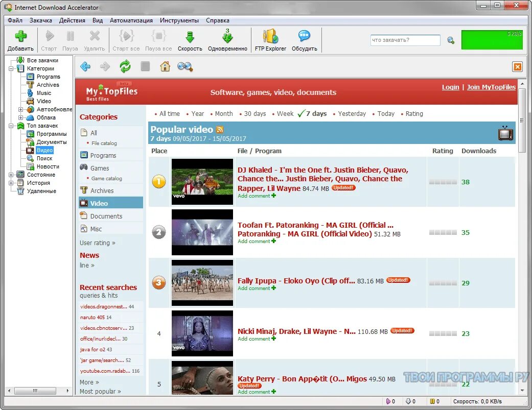
Task: Collapse the Категории tree node
Action: (11, 68)
